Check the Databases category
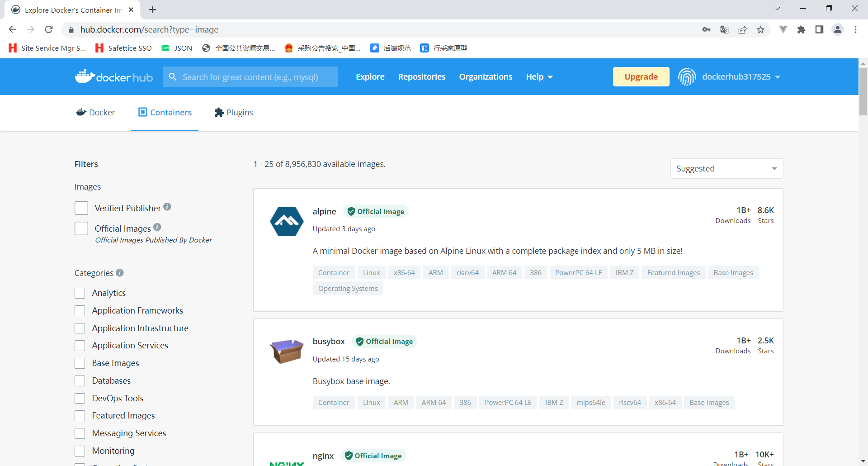 (80, 381)
